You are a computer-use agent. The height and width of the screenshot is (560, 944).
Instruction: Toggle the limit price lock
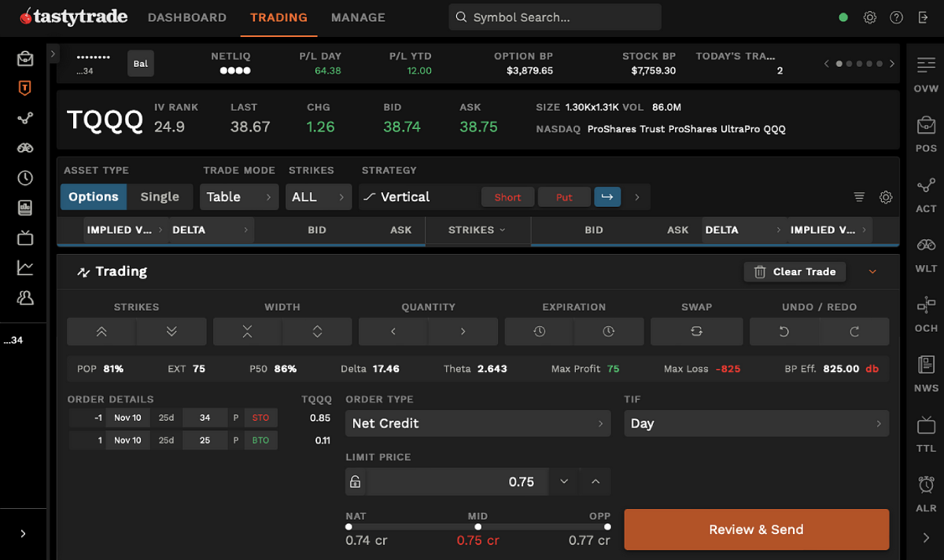click(355, 481)
